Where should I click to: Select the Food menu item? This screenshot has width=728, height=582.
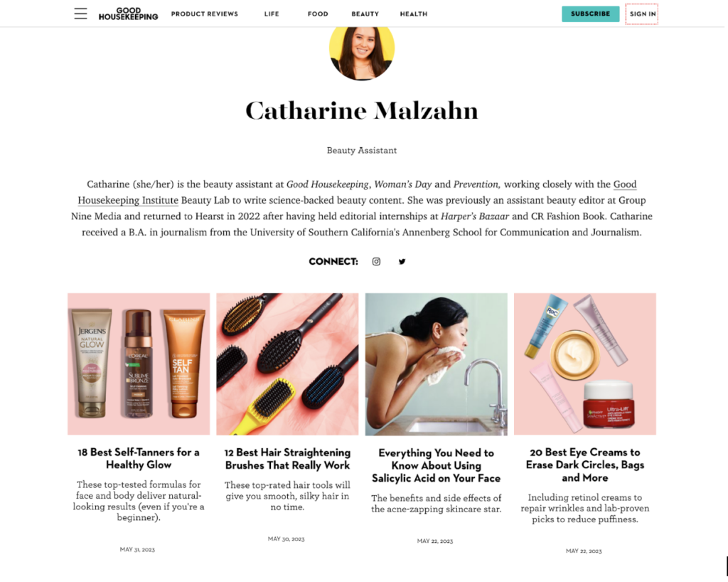(x=318, y=14)
